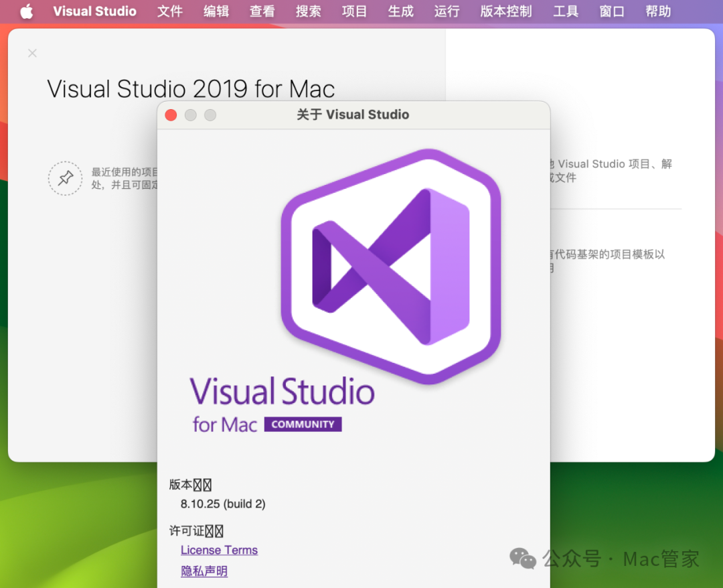
Task: Open the 查看 menu
Action: 262,11
